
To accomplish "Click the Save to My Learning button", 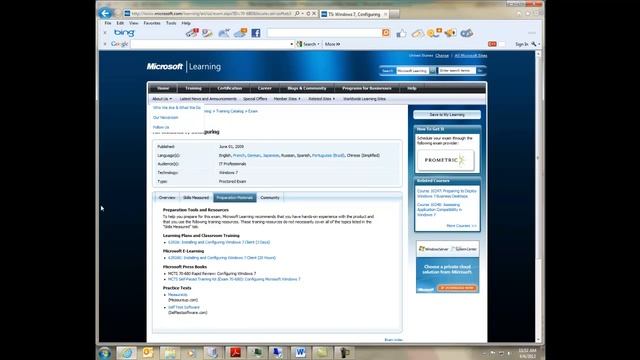I will (x=447, y=115).
